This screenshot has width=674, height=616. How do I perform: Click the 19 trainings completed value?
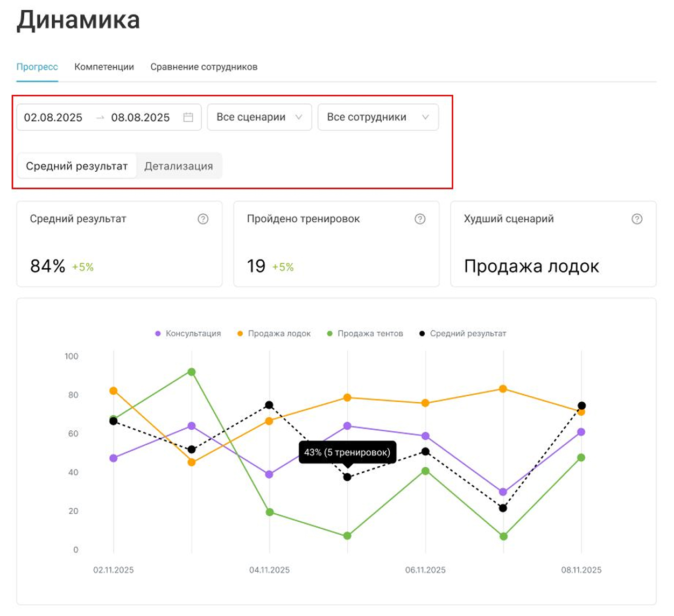point(256,266)
